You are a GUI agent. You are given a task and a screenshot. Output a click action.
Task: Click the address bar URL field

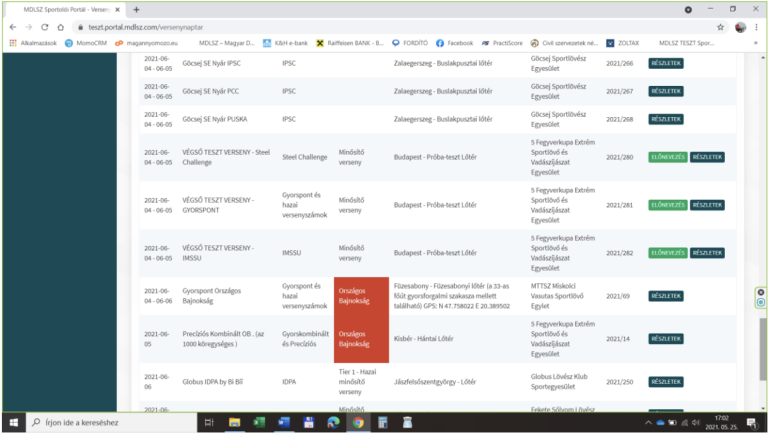380,27
